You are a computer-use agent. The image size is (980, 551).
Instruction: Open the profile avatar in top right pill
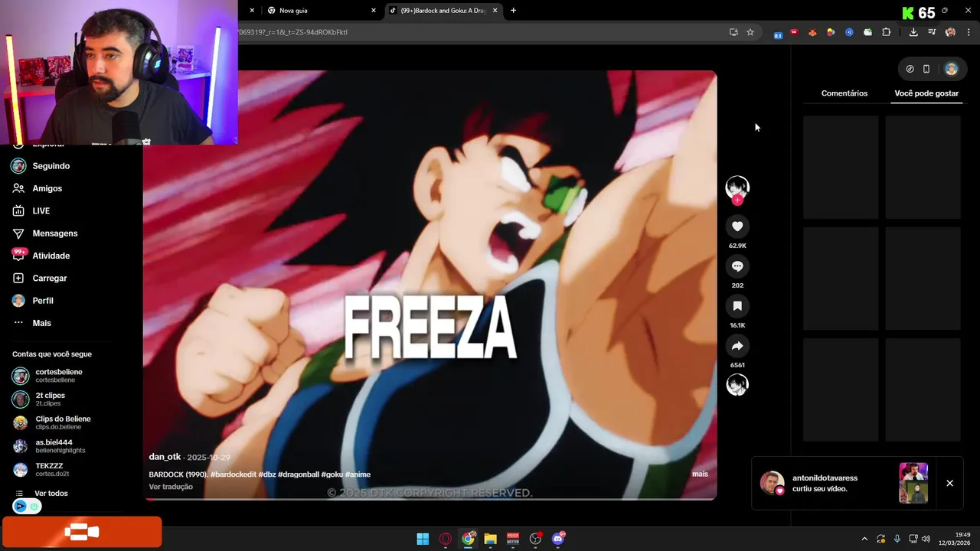coord(951,69)
